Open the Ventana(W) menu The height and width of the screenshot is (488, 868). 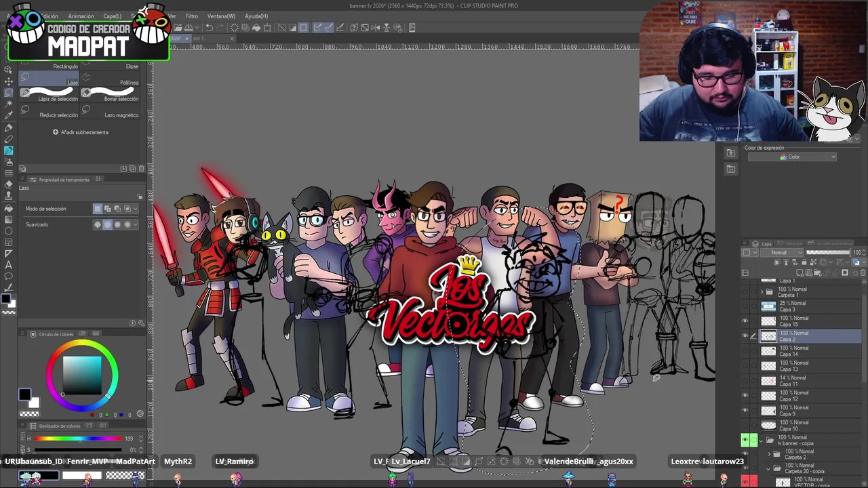221,16
